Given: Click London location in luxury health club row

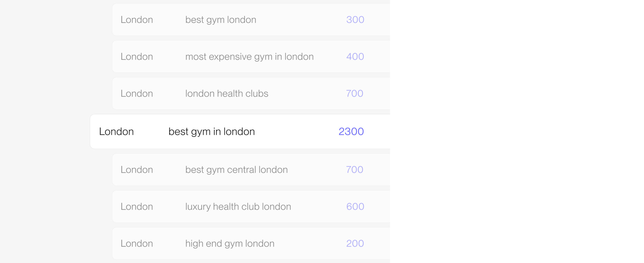Looking at the screenshot, I should point(137,206).
